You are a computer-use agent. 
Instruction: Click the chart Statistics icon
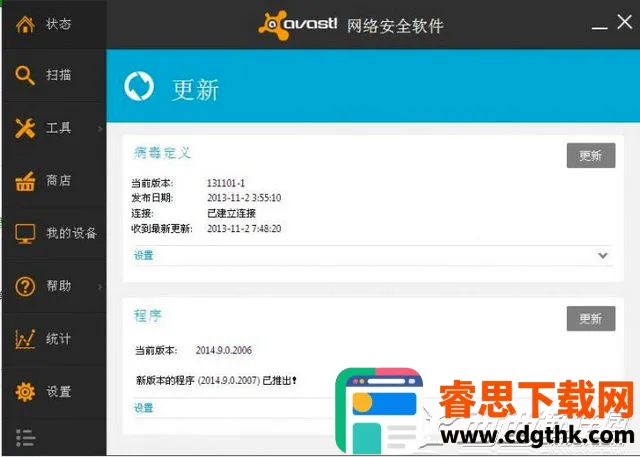(x=25, y=339)
